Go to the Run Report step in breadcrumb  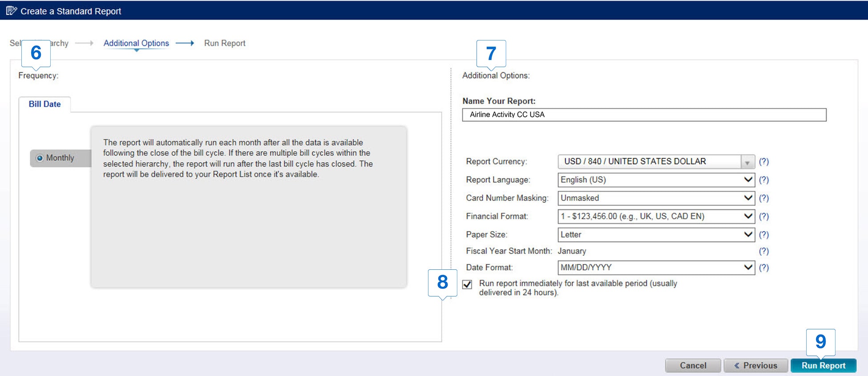(225, 43)
